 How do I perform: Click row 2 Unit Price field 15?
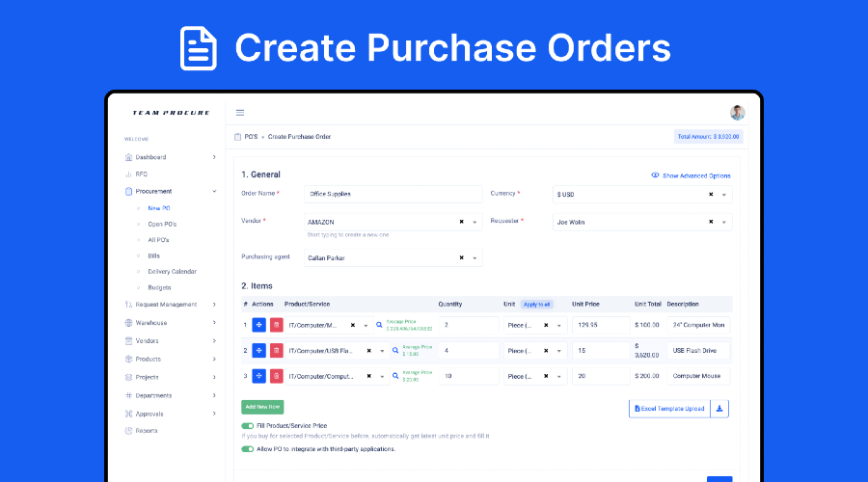tap(601, 350)
